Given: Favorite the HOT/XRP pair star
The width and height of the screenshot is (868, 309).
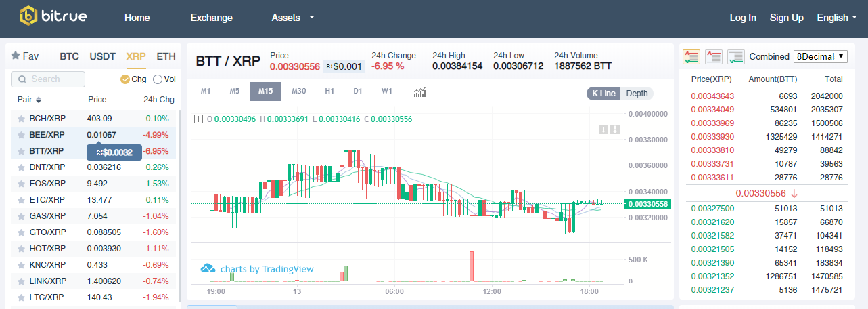Looking at the screenshot, I should click(22, 249).
